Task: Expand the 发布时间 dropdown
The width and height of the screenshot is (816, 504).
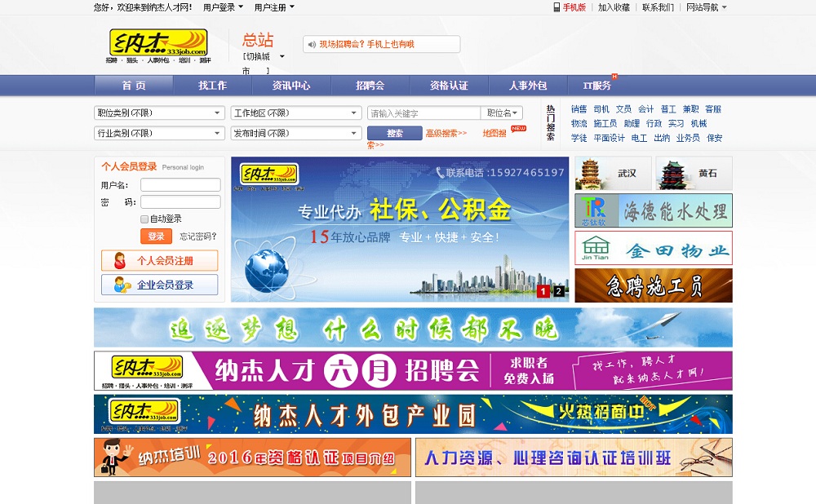Action: tap(296, 133)
